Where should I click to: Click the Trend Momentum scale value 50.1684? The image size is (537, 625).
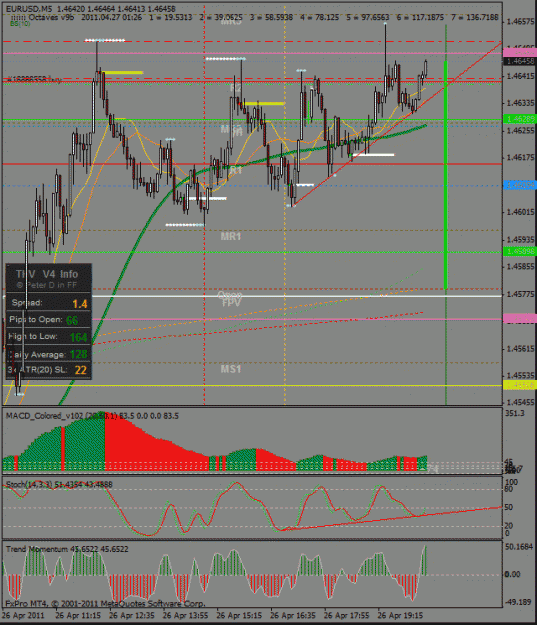tap(519, 547)
